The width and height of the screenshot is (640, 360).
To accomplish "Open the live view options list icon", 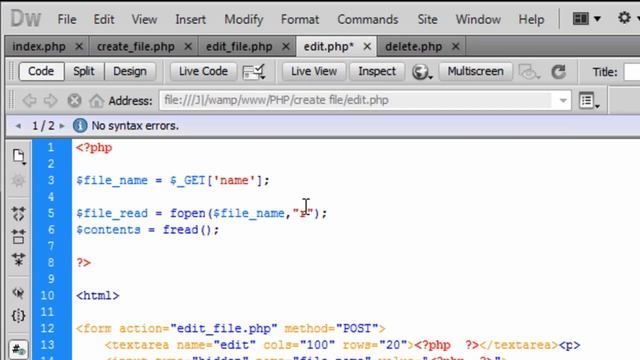I will pyautogui.click(x=589, y=101).
